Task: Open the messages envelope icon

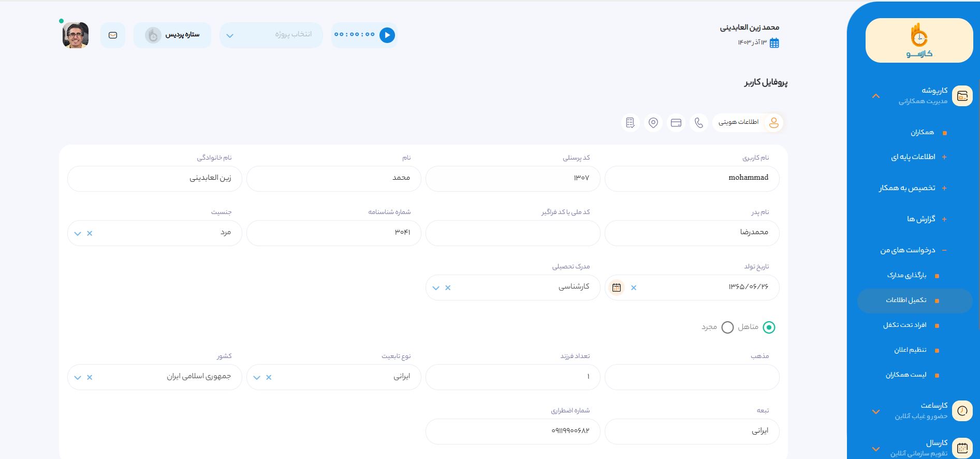Action: (x=113, y=35)
